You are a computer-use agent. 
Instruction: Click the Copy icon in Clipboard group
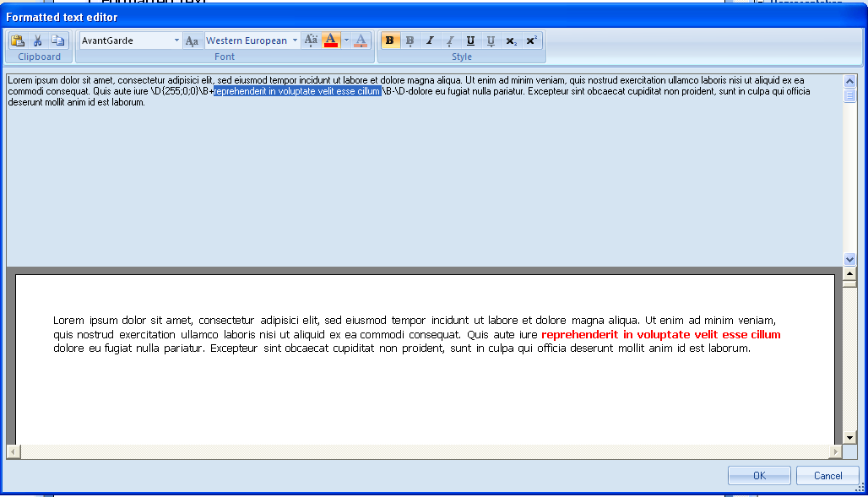(x=57, y=41)
